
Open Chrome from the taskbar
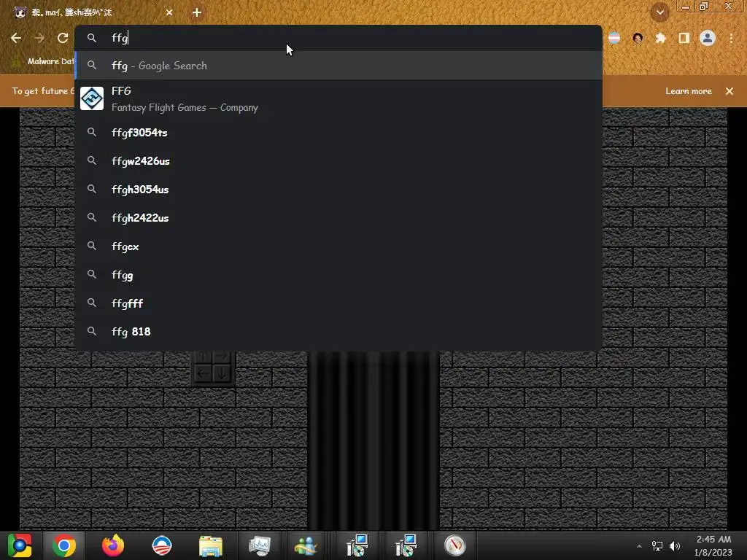coord(64,545)
